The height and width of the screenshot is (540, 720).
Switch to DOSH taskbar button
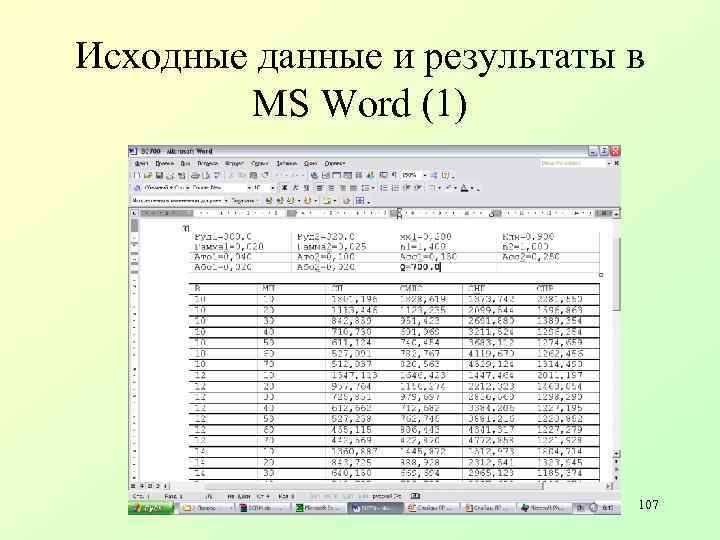point(264,508)
